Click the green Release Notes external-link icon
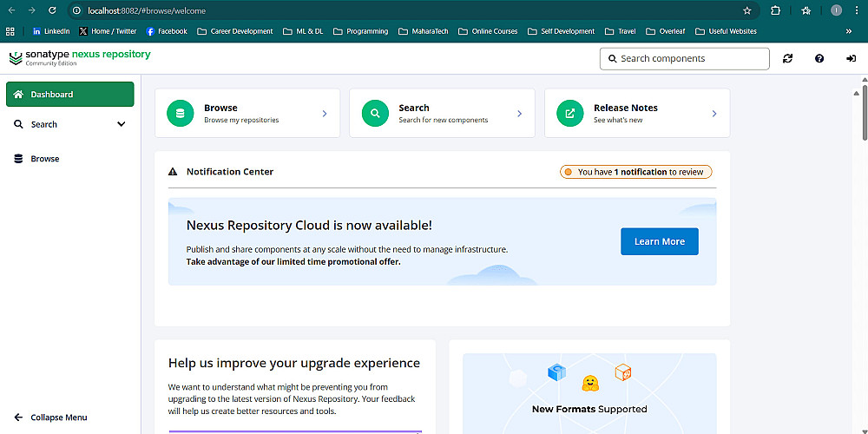This screenshot has height=434, width=868. pyautogui.click(x=570, y=114)
